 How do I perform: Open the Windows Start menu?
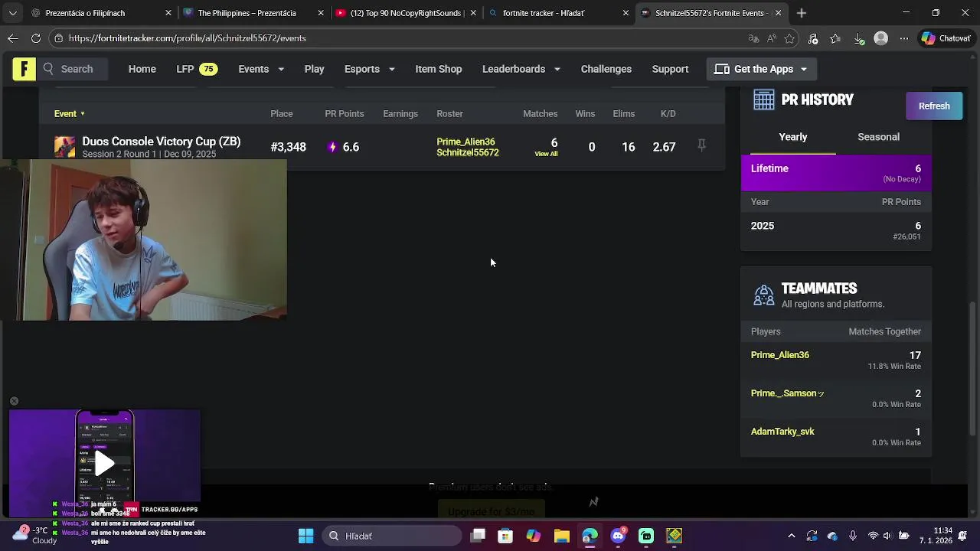(305, 536)
